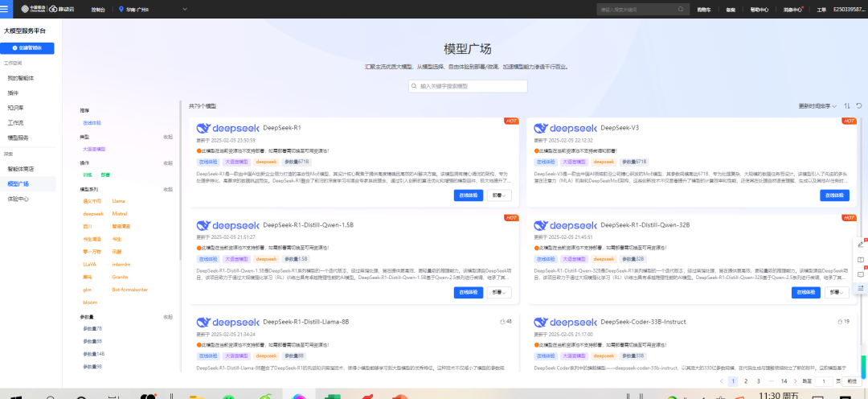This screenshot has width=868, height=399.
Task: Click the model keyword search field
Action: point(468,86)
